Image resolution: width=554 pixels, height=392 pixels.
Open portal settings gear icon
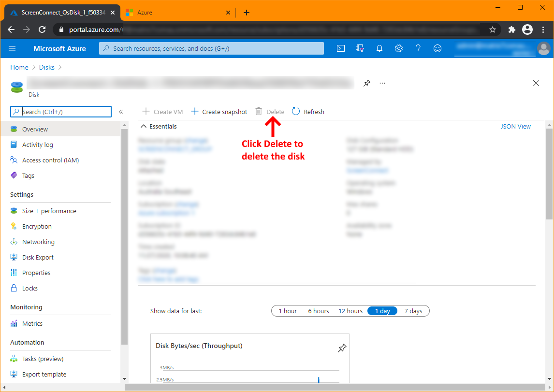click(398, 48)
